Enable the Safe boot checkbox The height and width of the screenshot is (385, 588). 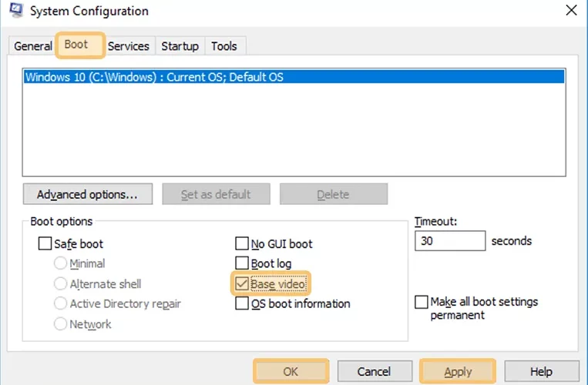pos(45,243)
